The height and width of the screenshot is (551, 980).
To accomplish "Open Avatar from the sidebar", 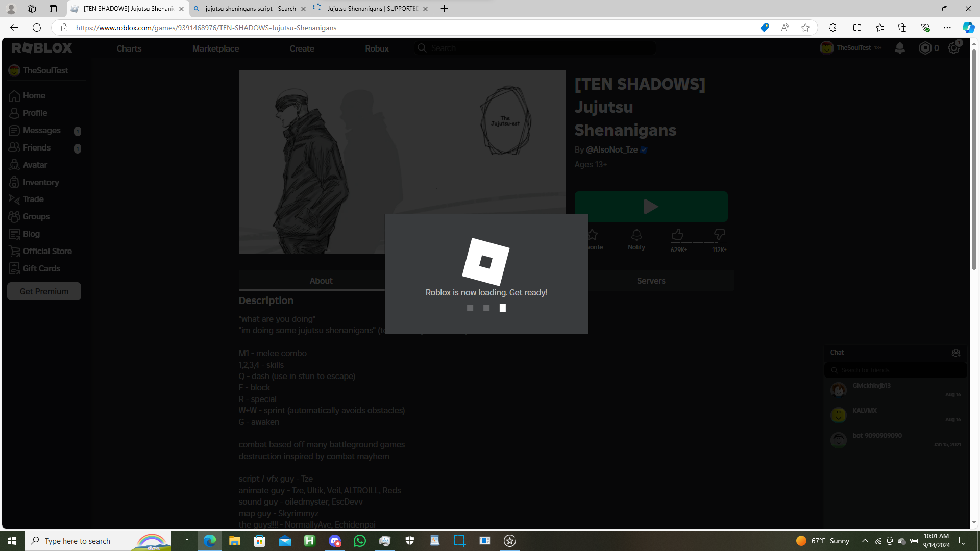I will point(35,165).
